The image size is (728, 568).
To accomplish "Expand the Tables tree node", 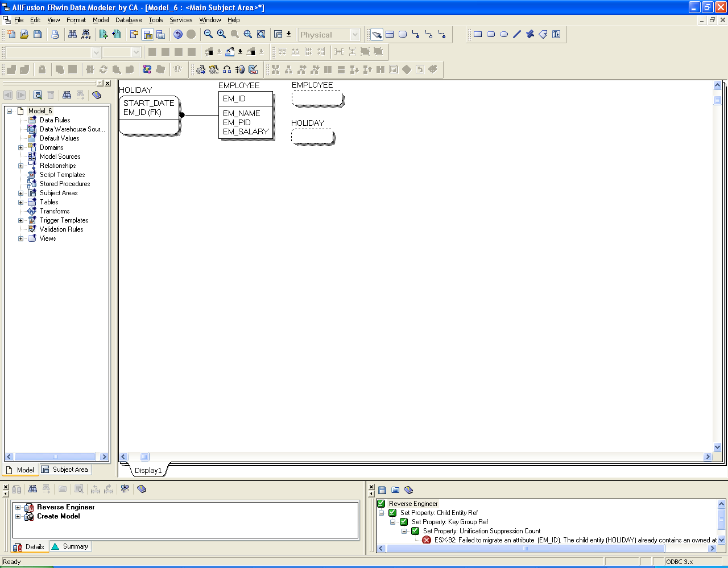I will click(21, 202).
